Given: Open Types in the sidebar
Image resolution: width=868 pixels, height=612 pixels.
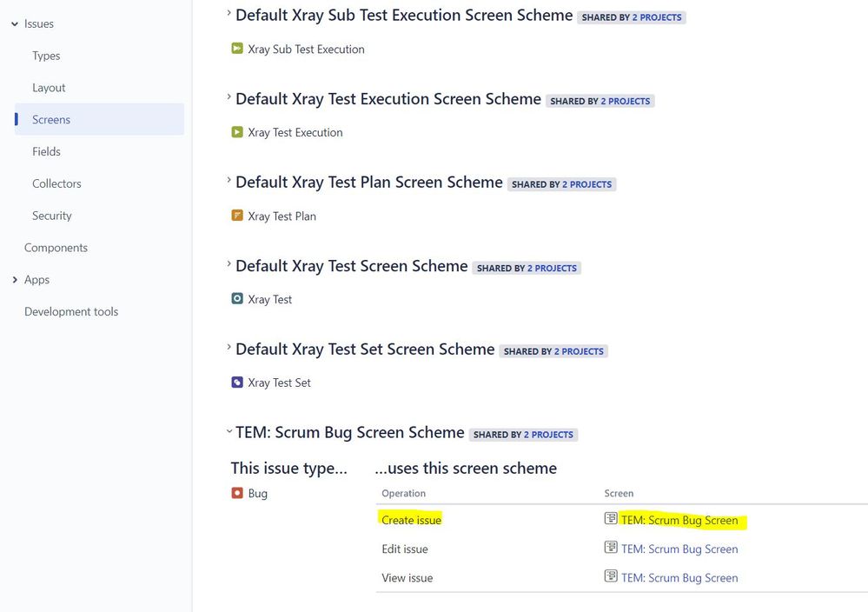Looking at the screenshot, I should [46, 56].
